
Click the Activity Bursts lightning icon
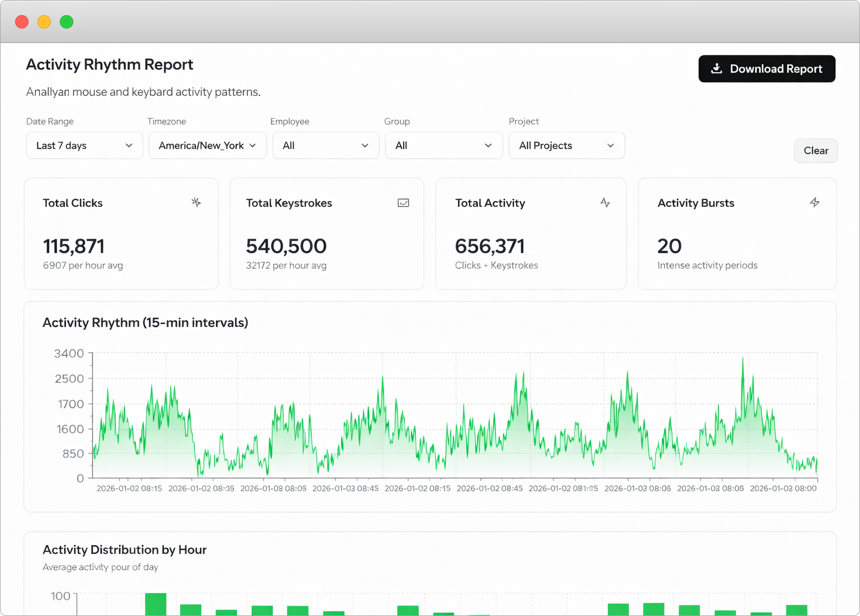pos(815,202)
